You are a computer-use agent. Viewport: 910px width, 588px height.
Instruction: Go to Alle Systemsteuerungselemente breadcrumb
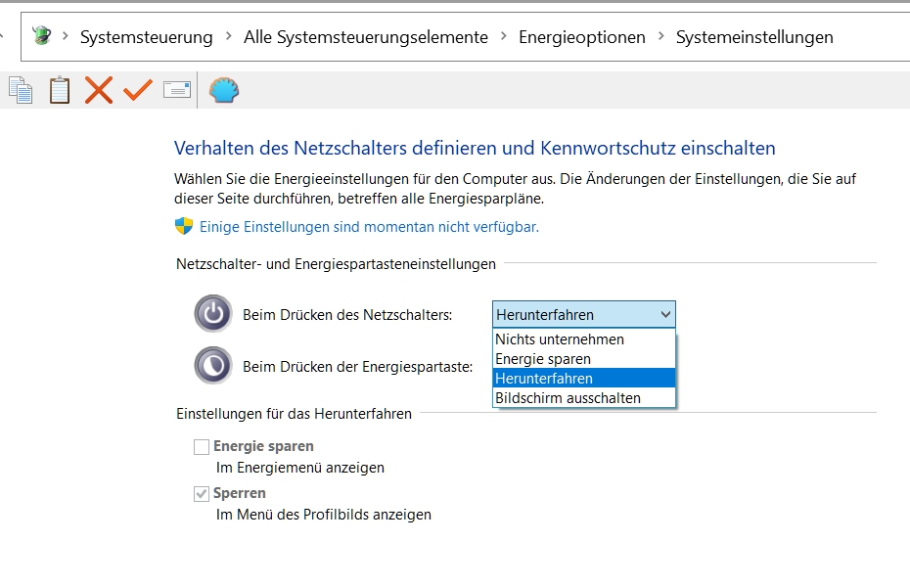(x=366, y=37)
